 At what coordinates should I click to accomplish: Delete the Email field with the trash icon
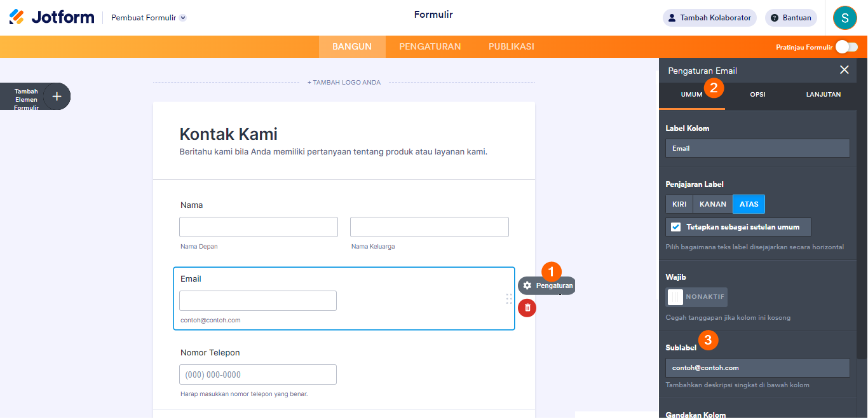click(x=527, y=308)
